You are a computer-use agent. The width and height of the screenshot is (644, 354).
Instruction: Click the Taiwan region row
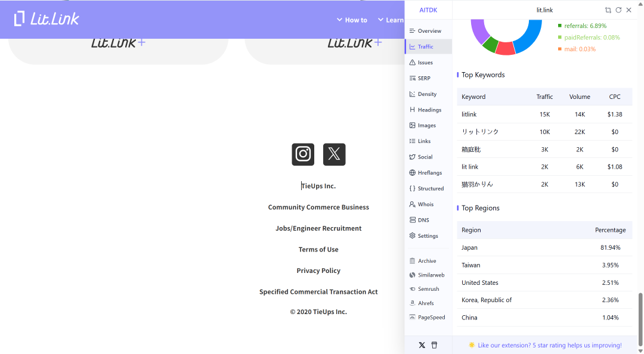(544, 265)
